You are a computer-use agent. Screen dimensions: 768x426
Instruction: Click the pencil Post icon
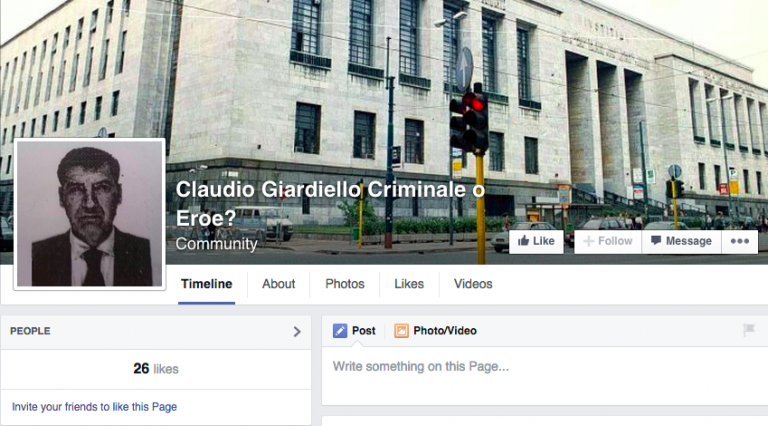point(340,331)
